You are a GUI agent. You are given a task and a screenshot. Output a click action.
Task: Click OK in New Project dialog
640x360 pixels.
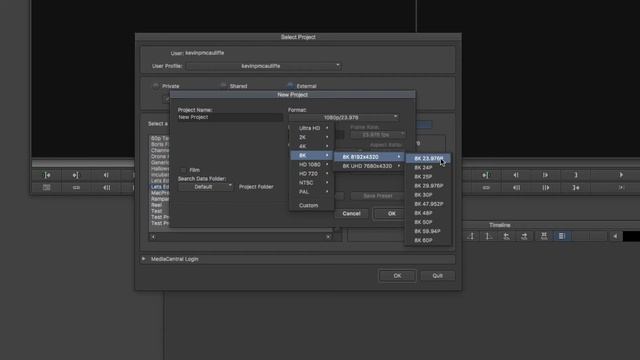[389, 213]
